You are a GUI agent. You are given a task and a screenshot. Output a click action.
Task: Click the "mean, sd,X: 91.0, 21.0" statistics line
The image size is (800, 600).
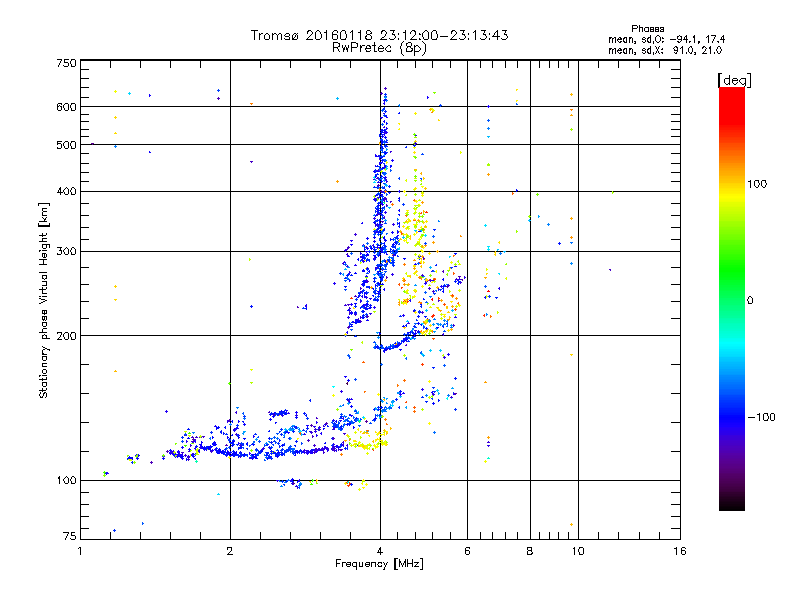click(665, 50)
